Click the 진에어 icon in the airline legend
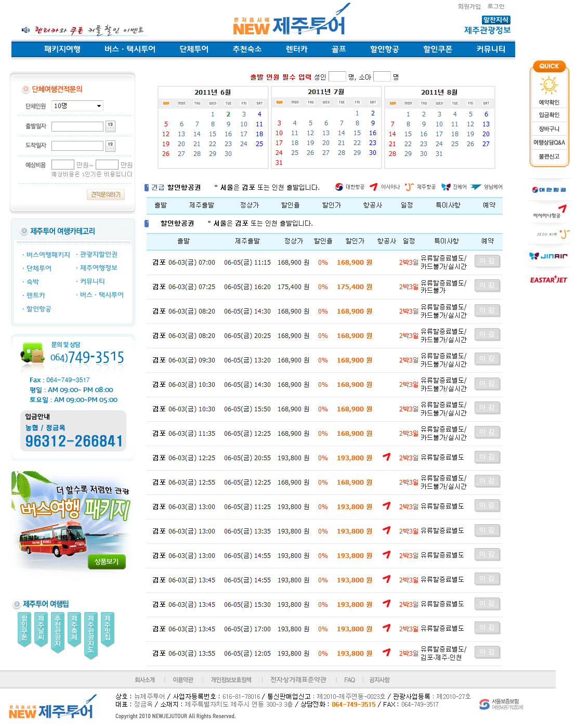The image size is (577, 728). tap(445, 187)
